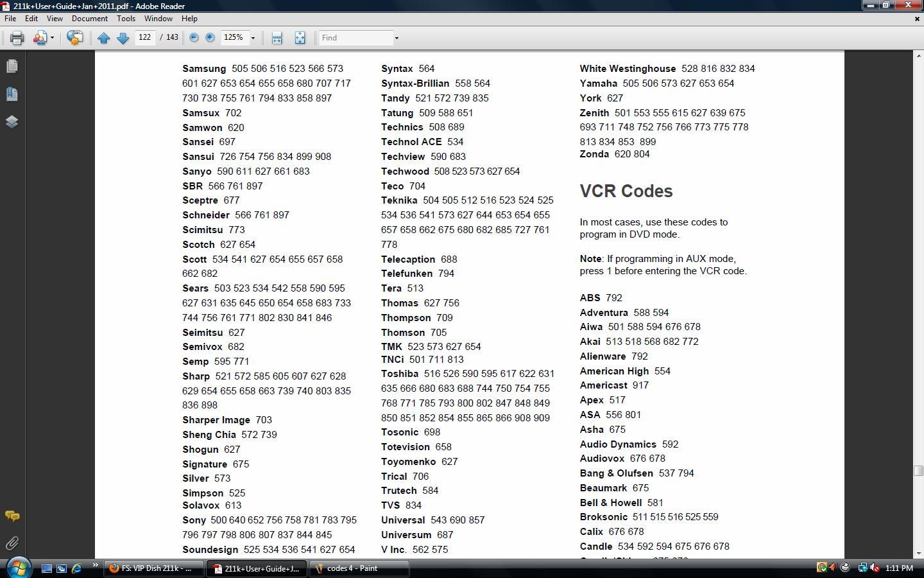Open the View menu
Viewport: 924px width, 578px height.
click(x=55, y=19)
